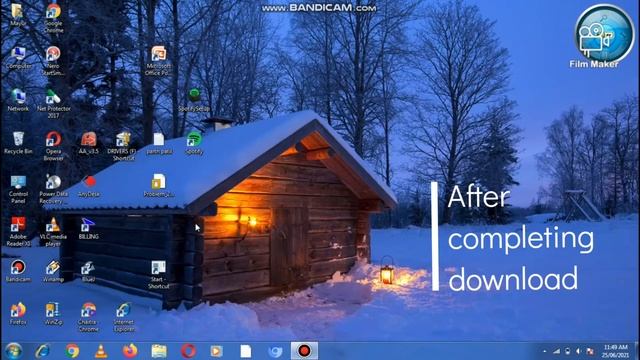640x360 pixels.
Task: Select the AA_v3.5 desktop icon
Action: 89,143
